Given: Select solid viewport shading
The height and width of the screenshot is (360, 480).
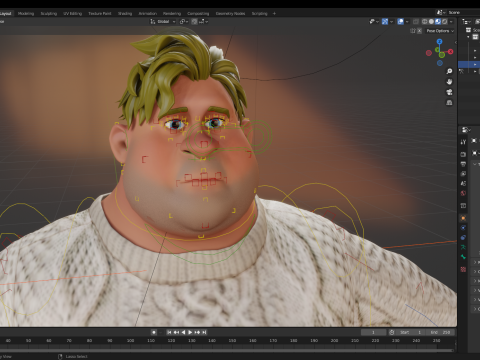Looking at the screenshot, I should point(431,21).
